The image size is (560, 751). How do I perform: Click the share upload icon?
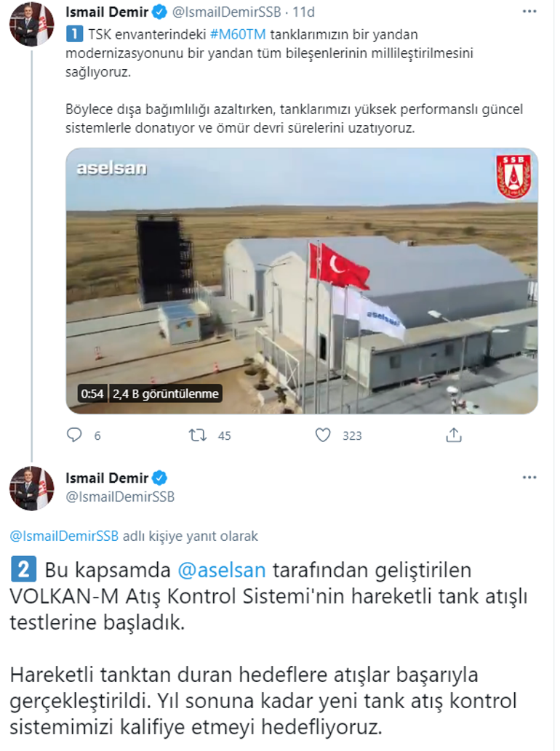coord(454,435)
